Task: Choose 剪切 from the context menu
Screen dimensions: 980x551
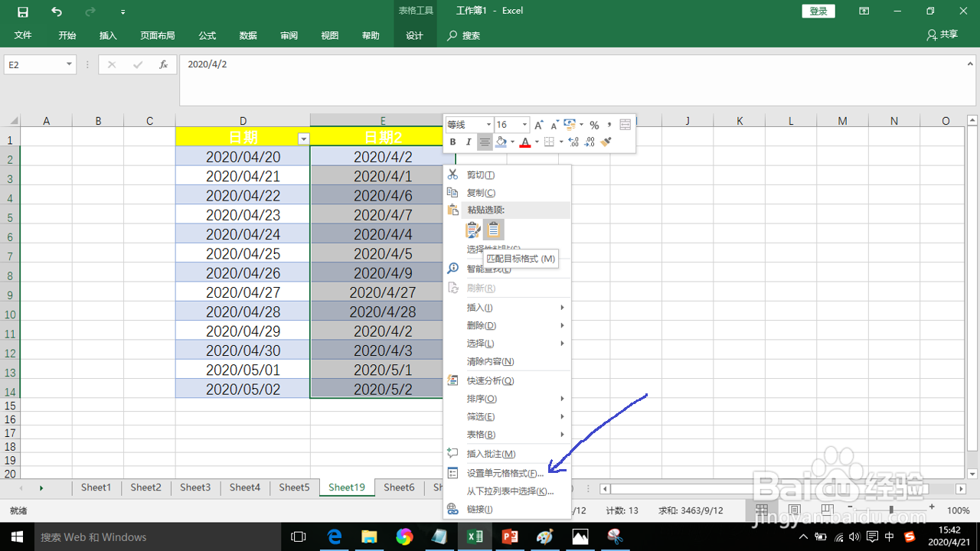Action: pos(507,175)
